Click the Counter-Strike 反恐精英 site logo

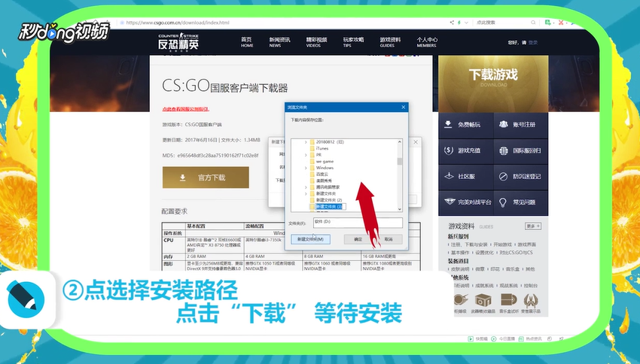coord(178,41)
